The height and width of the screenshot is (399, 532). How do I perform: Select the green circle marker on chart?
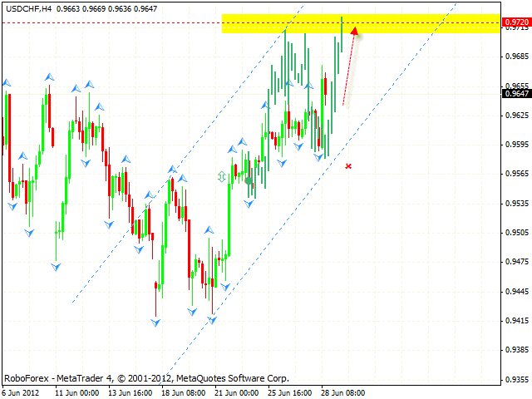248,180
